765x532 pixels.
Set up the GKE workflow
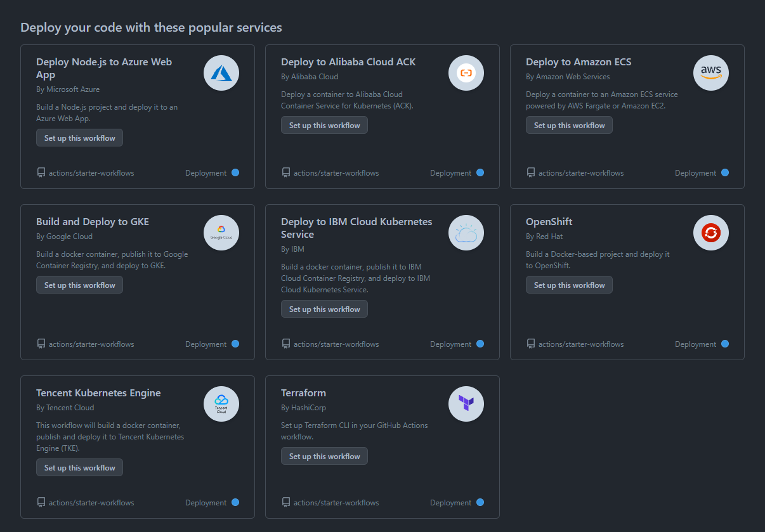point(79,285)
